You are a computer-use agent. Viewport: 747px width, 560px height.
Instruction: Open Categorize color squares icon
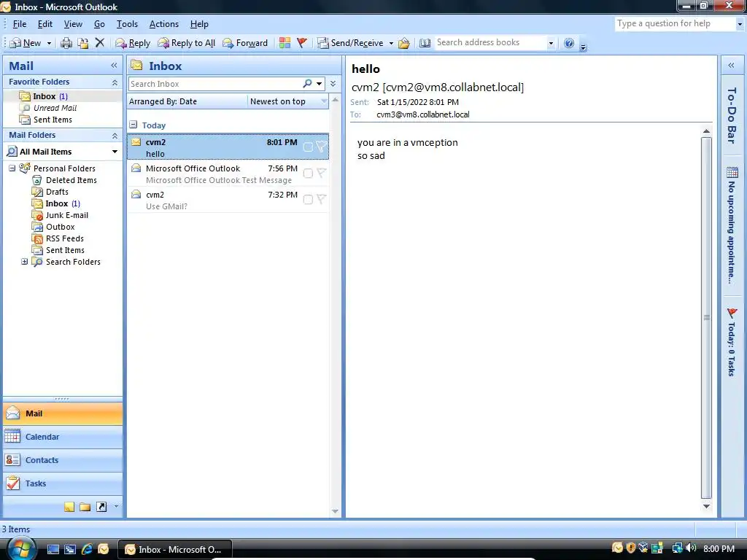coord(285,43)
